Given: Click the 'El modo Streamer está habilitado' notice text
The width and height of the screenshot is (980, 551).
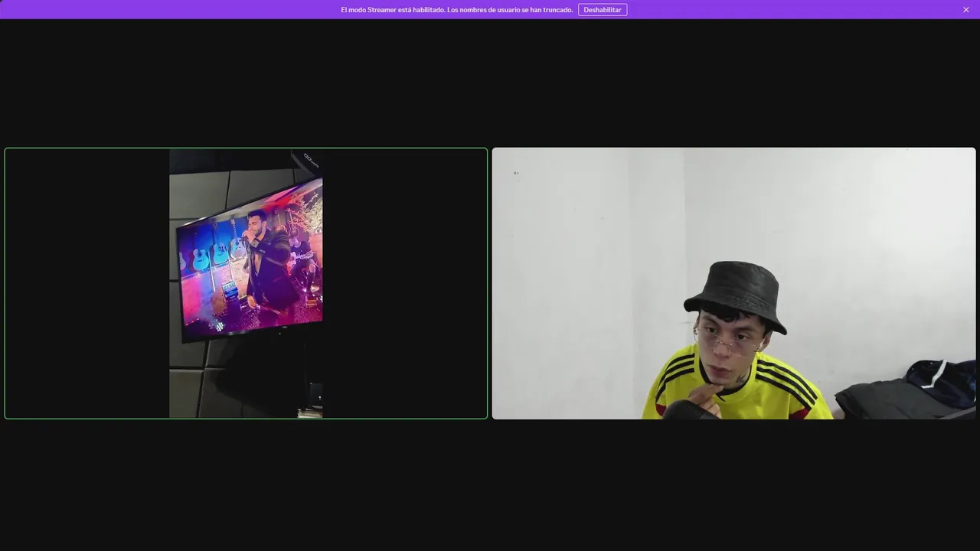Looking at the screenshot, I should click(x=456, y=10).
